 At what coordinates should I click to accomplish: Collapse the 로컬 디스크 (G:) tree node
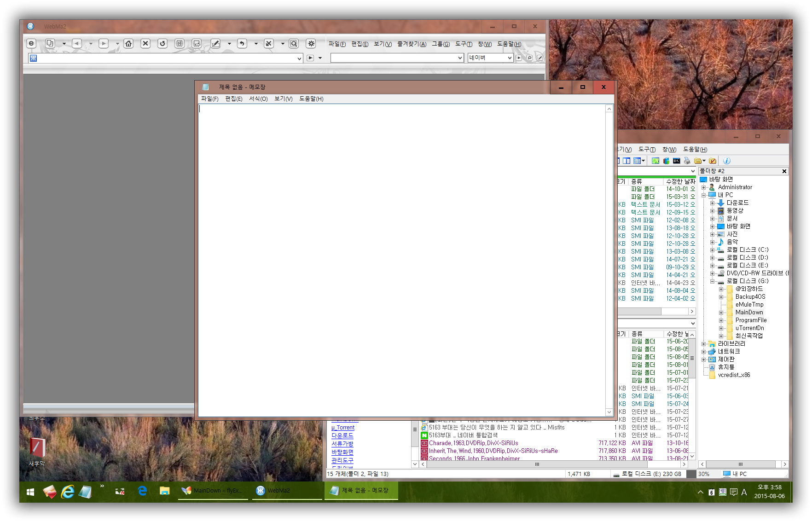point(712,281)
